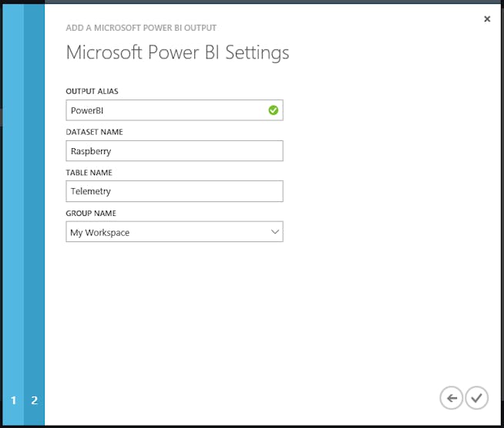The width and height of the screenshot is (504, 428).
Task: Go to wizard step 2
Action: (x=34, y=400)
